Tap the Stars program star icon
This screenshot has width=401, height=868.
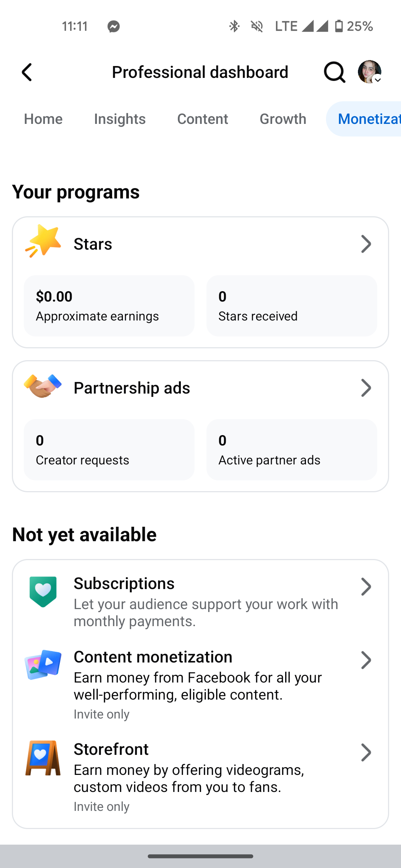(x=43, y=241)
